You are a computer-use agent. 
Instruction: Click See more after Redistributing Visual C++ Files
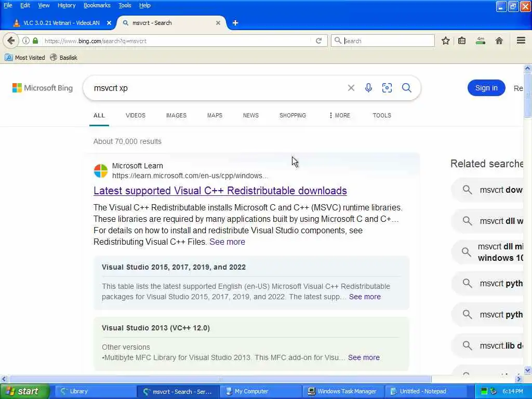[x=228, y=242]
